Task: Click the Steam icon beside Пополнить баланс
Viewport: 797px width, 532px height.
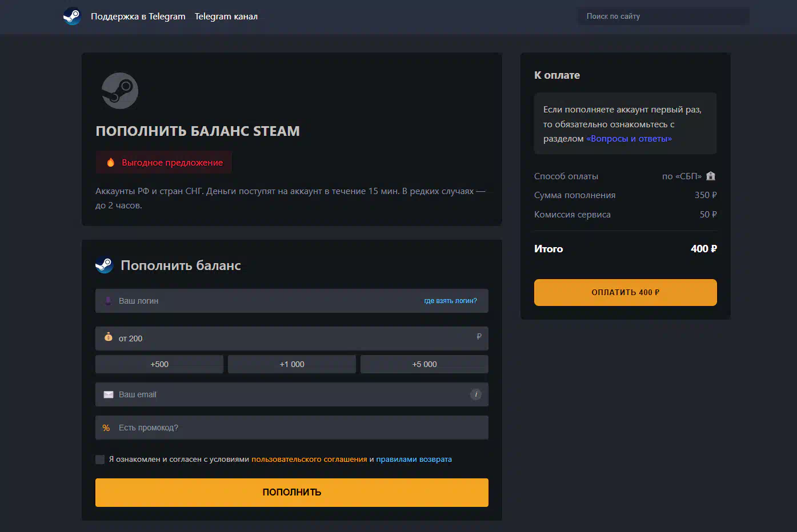Action: (104, 265)
